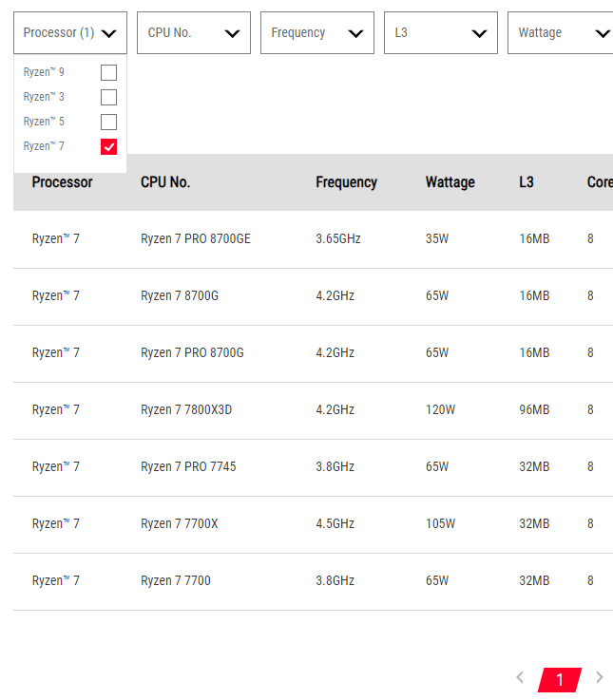Select the Ryzen 7 8700G cell

pos(180,296)
